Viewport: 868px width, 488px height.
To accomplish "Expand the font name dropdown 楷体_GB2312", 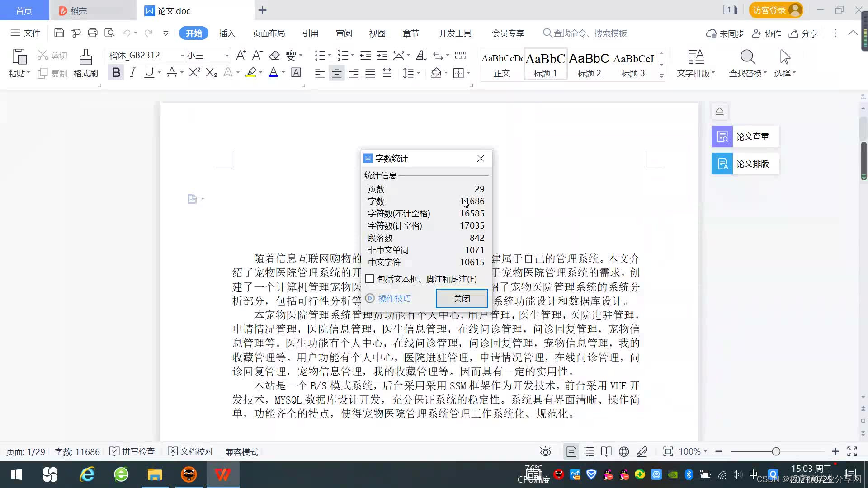I will click(x=182, y=56).
